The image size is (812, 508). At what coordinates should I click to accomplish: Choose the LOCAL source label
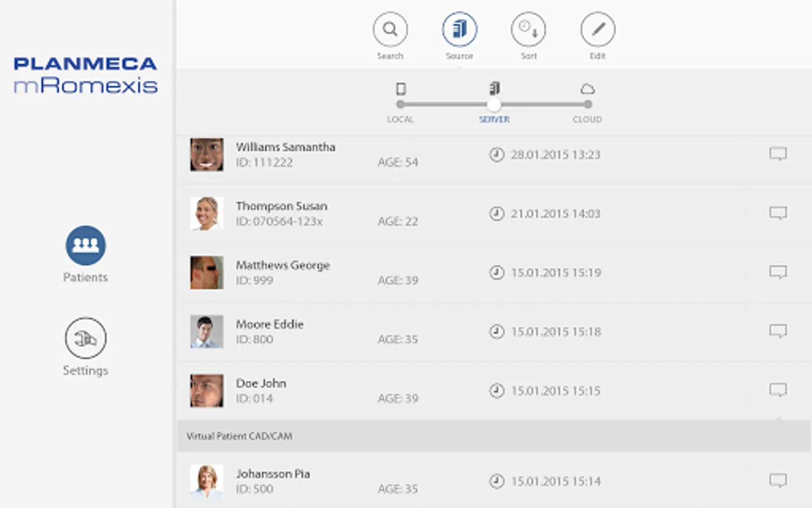tap(400, 120)
